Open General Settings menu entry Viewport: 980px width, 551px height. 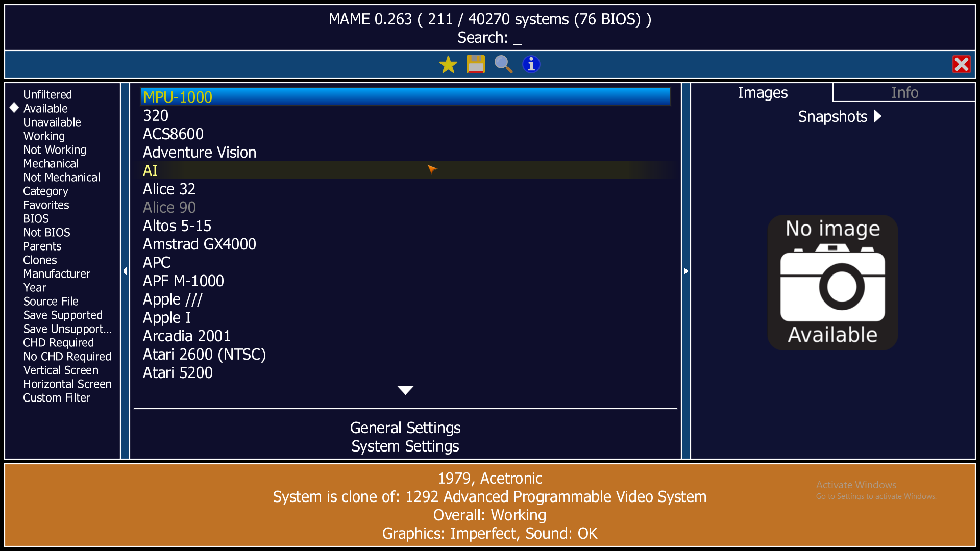404,428
